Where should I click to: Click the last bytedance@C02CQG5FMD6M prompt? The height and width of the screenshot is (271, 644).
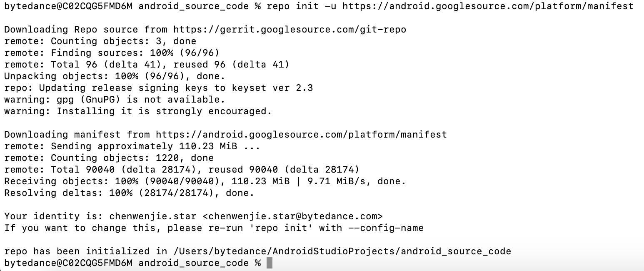point(68,263)
